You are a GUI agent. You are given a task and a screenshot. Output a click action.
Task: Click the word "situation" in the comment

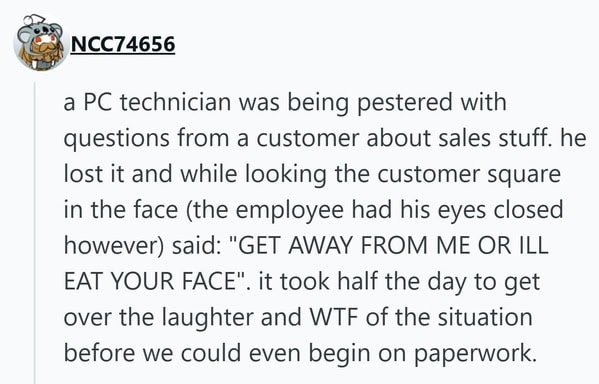485,317
